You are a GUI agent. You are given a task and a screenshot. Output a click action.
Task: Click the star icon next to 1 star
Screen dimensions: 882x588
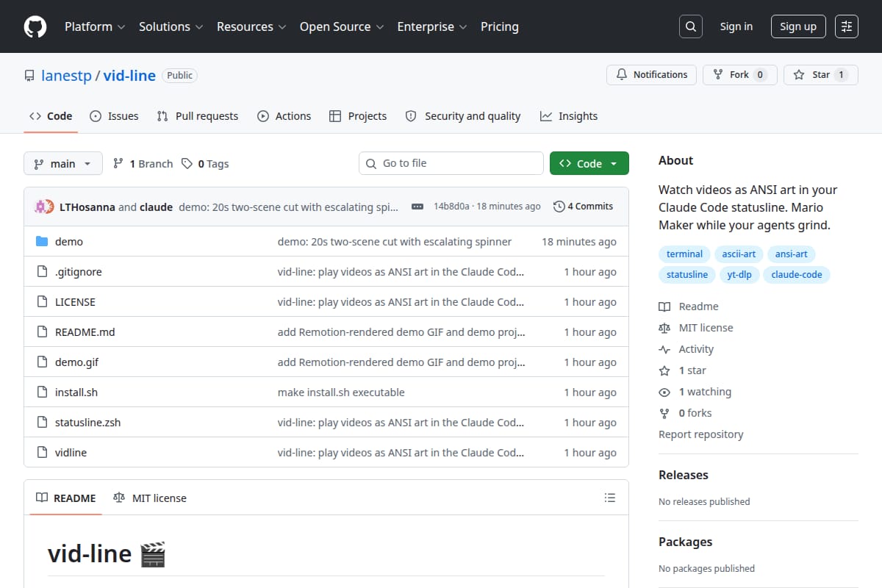(x=664, y=370)
